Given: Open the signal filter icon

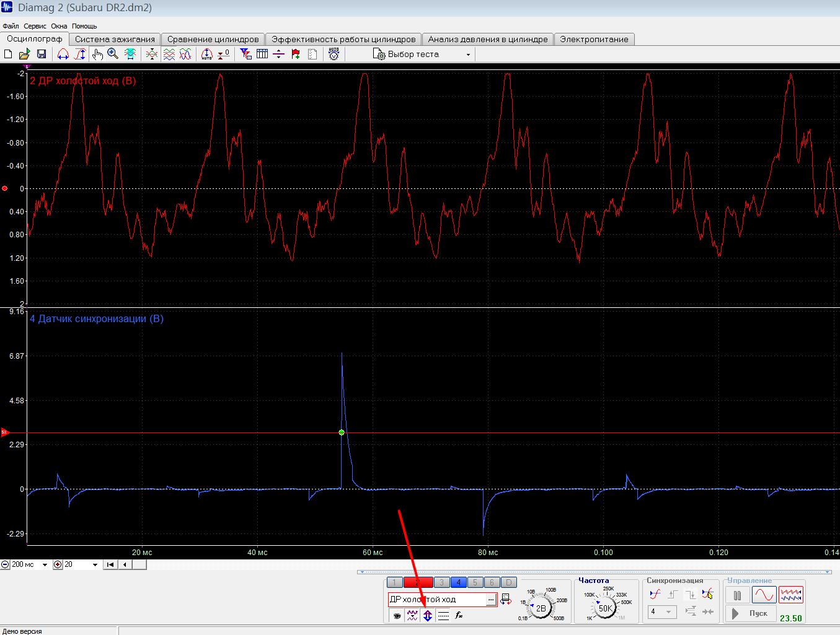Looking at the screenshot, I should (246, 55).
